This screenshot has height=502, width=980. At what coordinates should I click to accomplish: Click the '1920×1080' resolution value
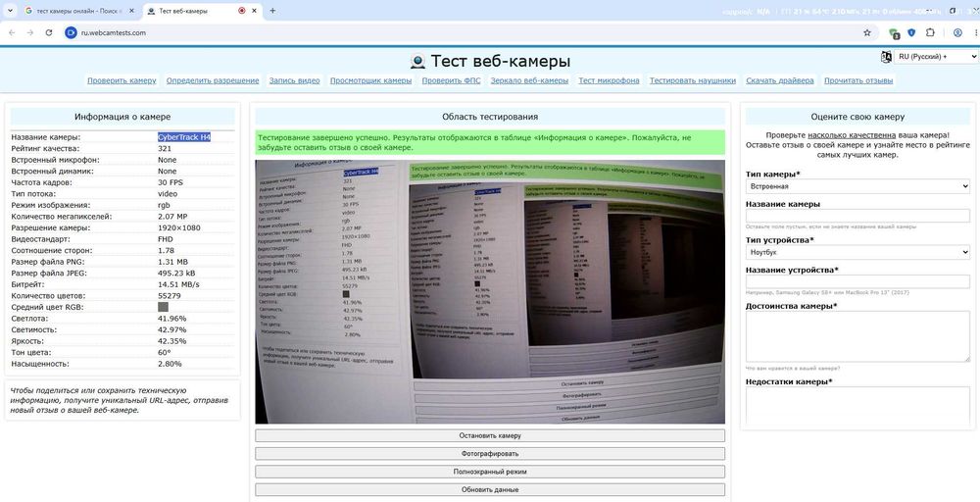[x=178, y=227]
